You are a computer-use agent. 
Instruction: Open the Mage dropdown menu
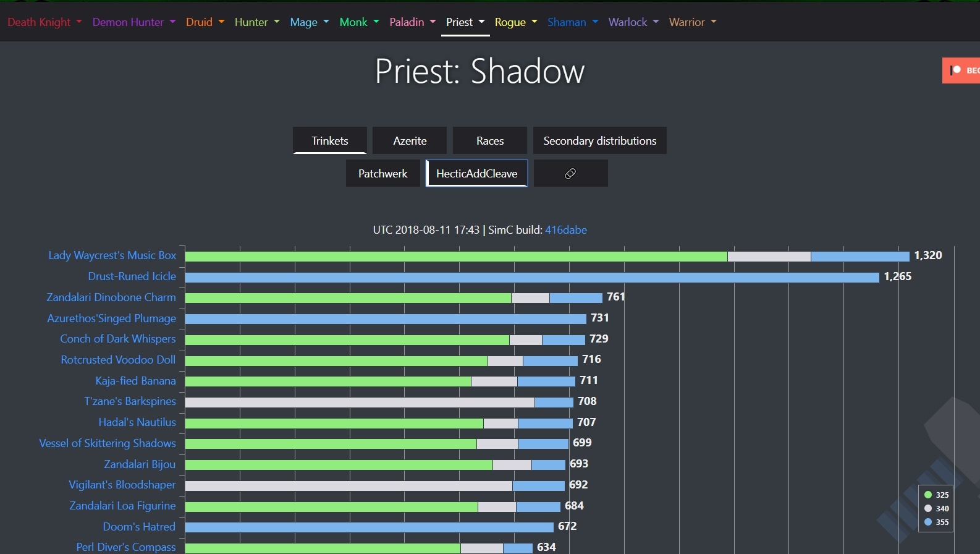[x=310, y=22]
